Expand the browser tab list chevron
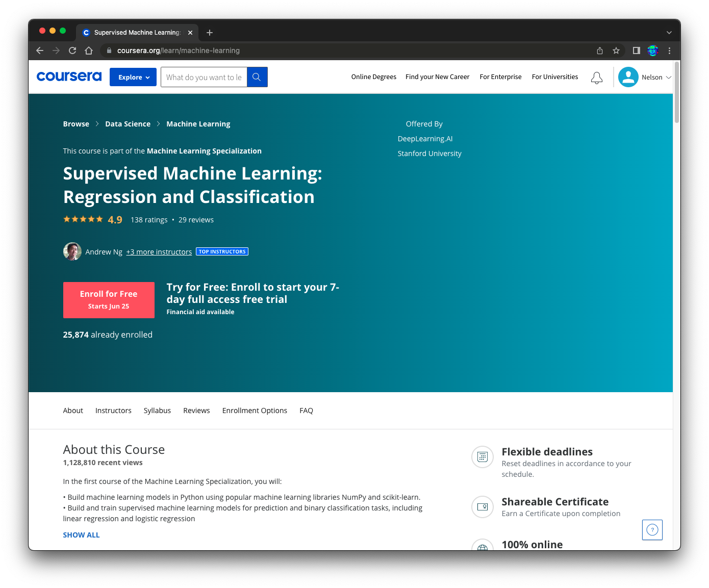 (669, 32)
